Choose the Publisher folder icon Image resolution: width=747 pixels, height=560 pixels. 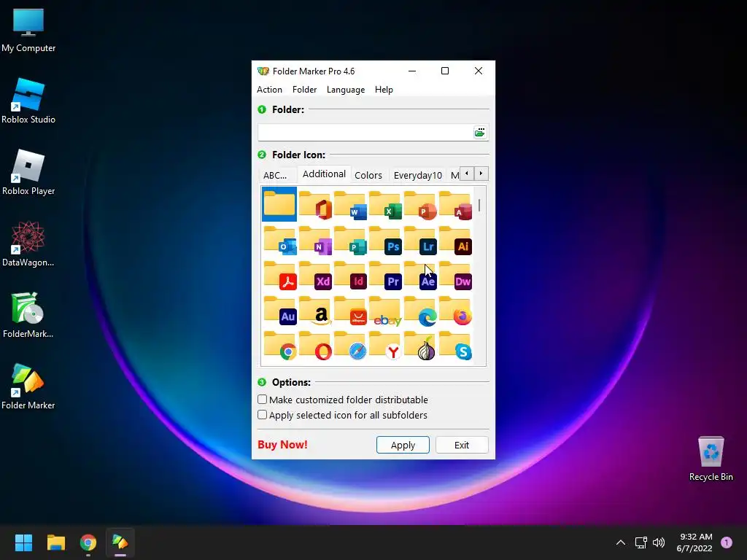(x=349, y=240)
